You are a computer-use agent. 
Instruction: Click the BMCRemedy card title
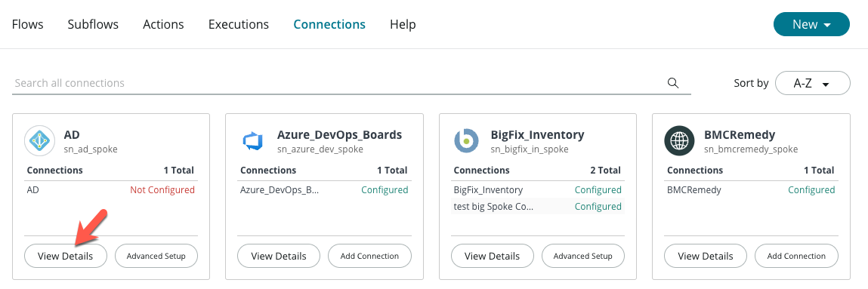[740, 135]
